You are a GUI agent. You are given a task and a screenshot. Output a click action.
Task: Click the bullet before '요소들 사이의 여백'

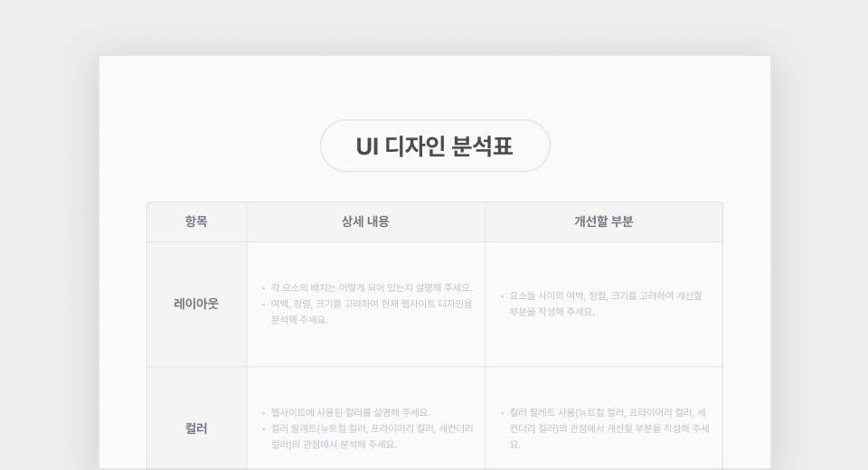tap(502, 296)
